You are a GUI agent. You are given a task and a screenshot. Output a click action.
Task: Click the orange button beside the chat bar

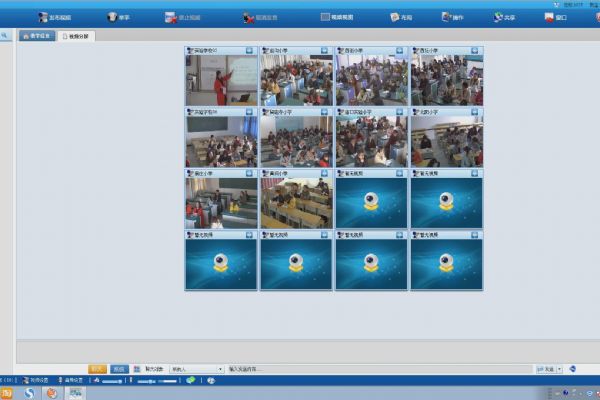coord(97,369)
